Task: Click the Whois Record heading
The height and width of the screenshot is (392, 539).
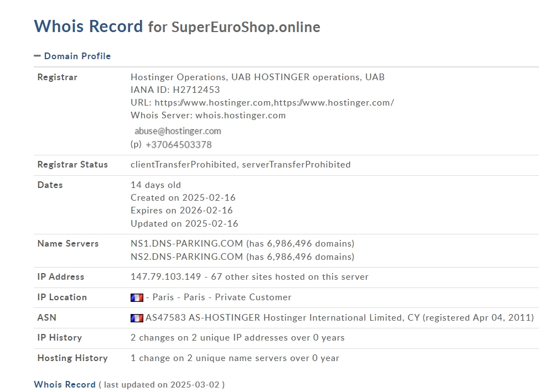Action: tap(89, 26)
